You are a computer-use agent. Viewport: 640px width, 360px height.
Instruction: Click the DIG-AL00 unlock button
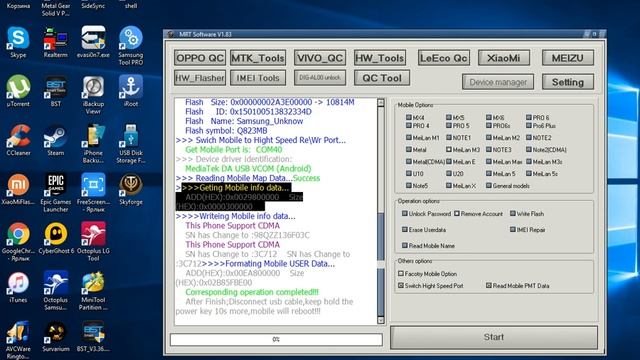320,78
